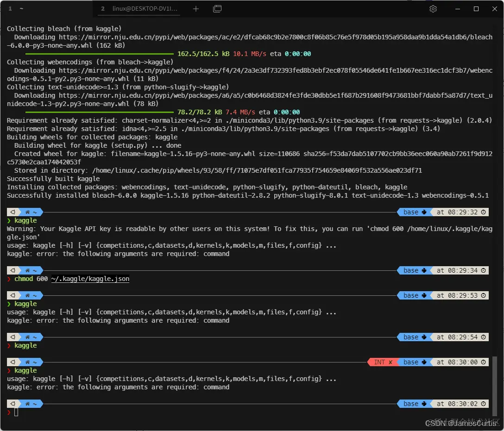
Task: Click 'Building wheels for collected packages' line
Action: (92, 137)
